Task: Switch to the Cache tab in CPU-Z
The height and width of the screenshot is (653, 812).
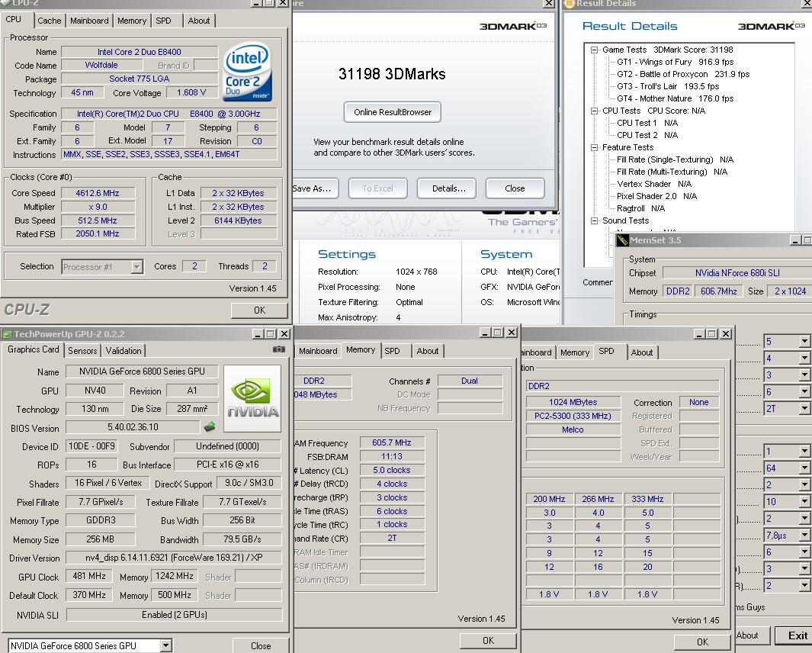Action: pos(50,21)
